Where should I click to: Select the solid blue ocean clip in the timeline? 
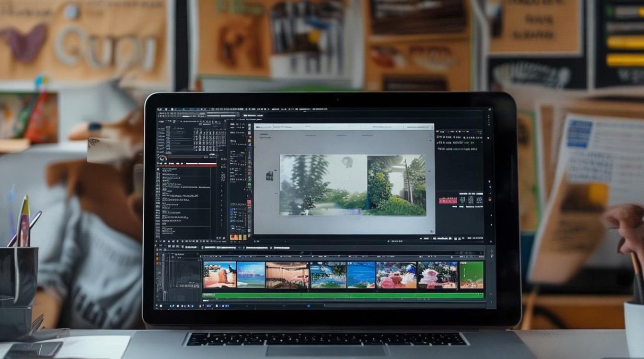pos(361,275)
